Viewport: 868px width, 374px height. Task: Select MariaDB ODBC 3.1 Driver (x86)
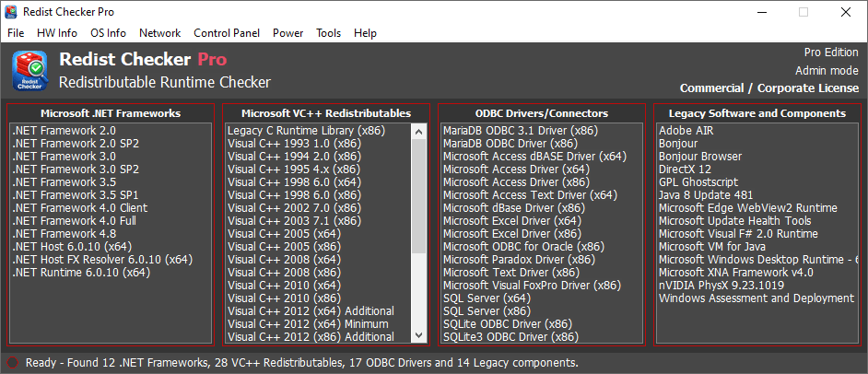pos(521,131)
